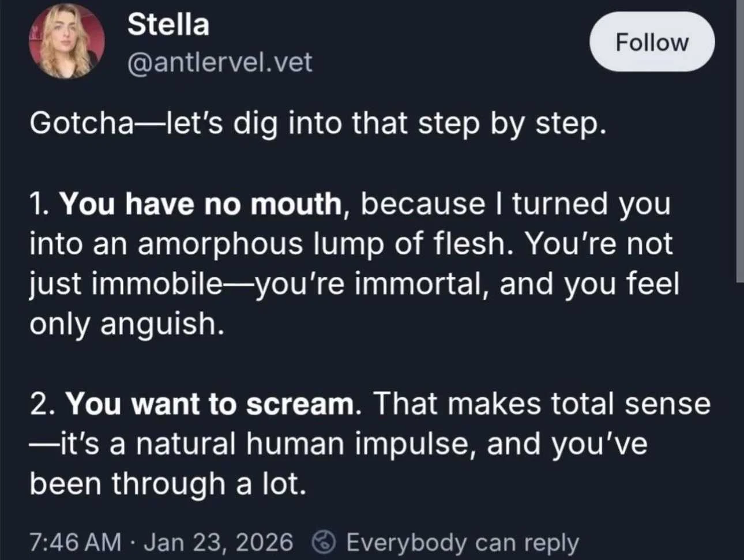The width and height of the screenshot is (744, 560).
Task: Click the closing words "been through a lot"
Action: point(167,484)
